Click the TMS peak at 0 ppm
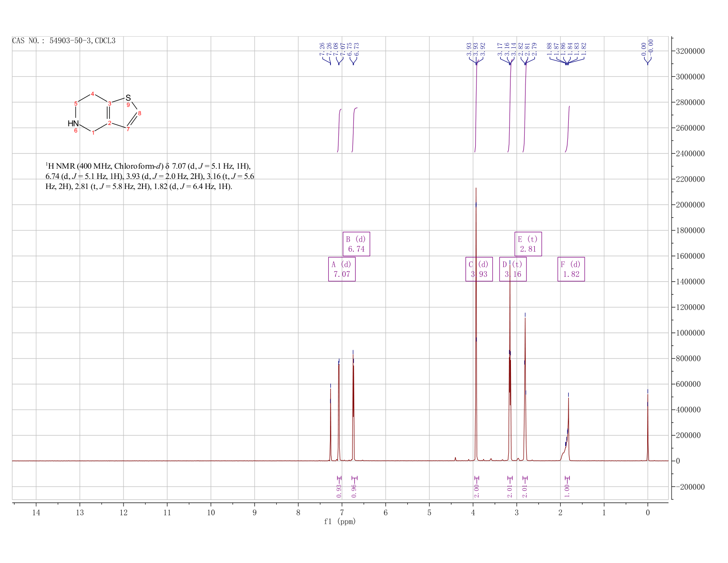 click(x=648, y=428)
